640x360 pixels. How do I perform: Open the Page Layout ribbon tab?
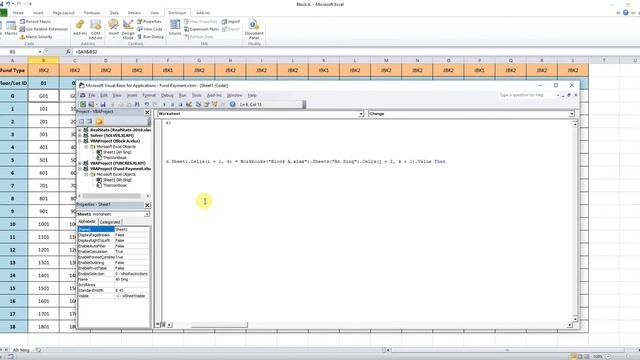click(x=64, y=13)
